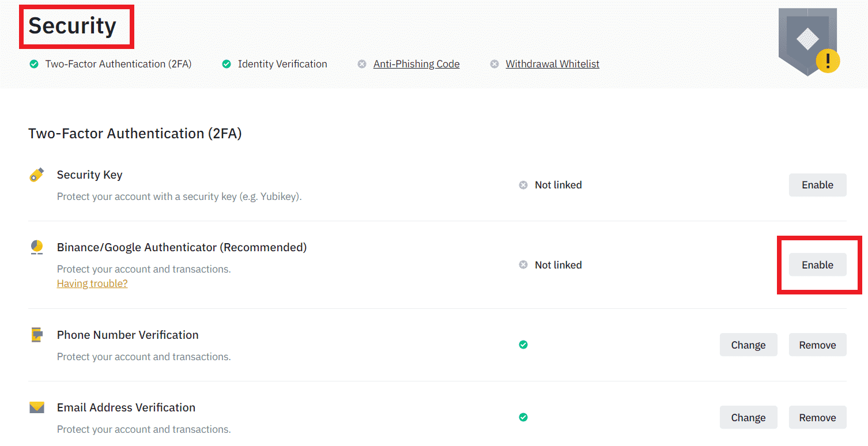Click 'Protect your account with a security key' description
Screen dimensions: 868x446
pos(179,196)
